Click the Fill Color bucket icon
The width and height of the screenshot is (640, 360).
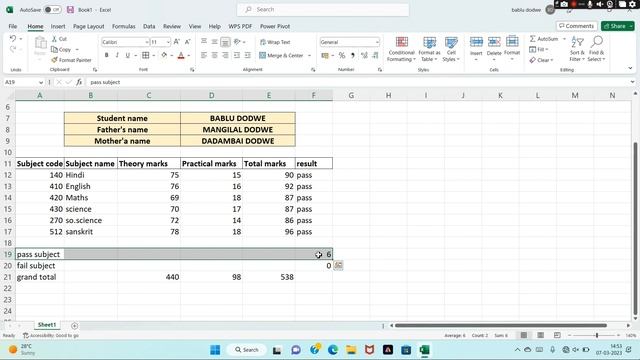tap(164, 55)
